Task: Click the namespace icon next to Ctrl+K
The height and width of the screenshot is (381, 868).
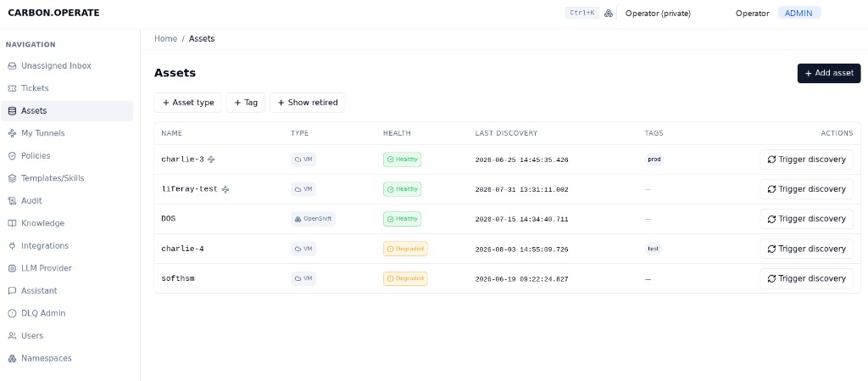Action: pyautogui.click(x=609, y=14)
